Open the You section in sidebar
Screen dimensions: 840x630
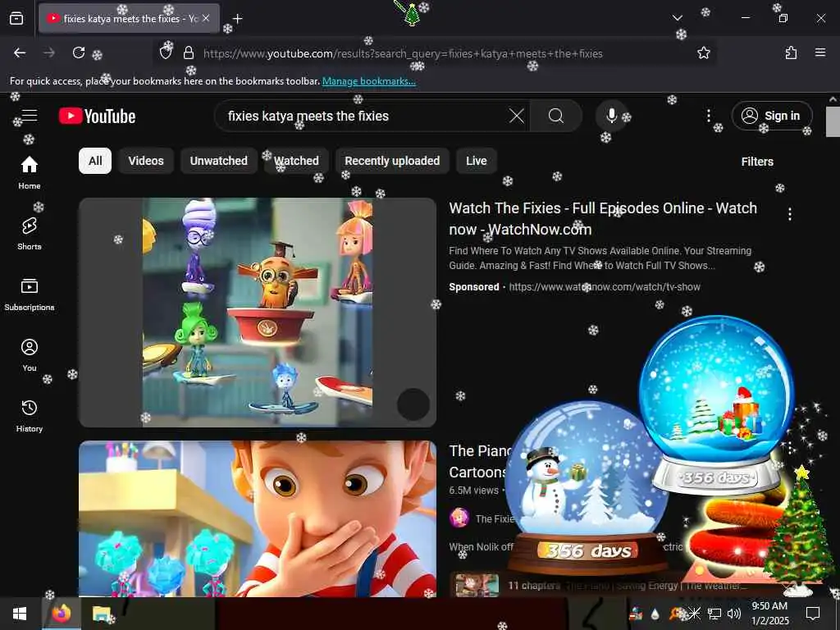(x=30, y=354)
